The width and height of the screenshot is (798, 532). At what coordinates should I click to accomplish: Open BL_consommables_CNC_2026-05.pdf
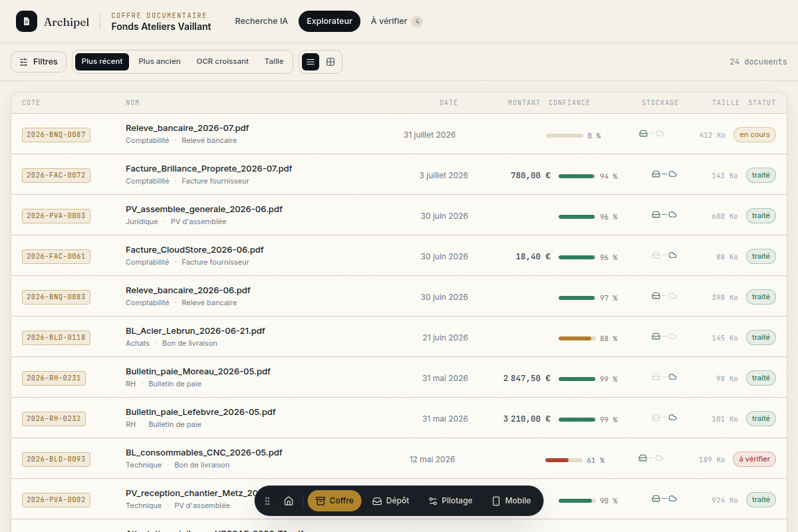coord(204,453)
